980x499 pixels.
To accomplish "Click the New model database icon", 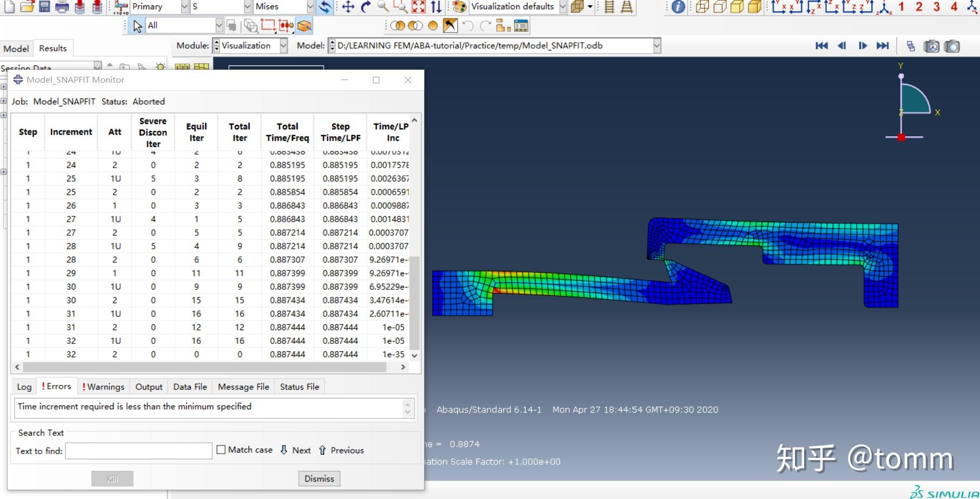I will pyautogui.click(x=9, y=6).
